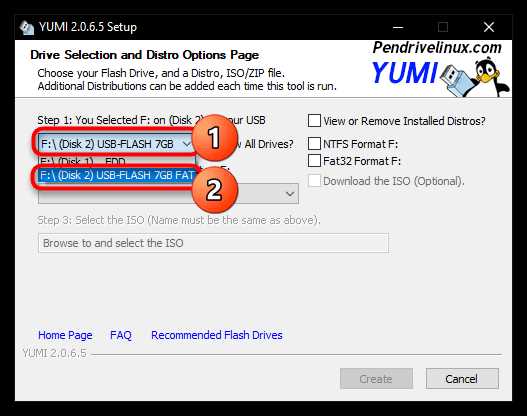Click the greyed-out Create button
The image size is (527, 416).
376,379
